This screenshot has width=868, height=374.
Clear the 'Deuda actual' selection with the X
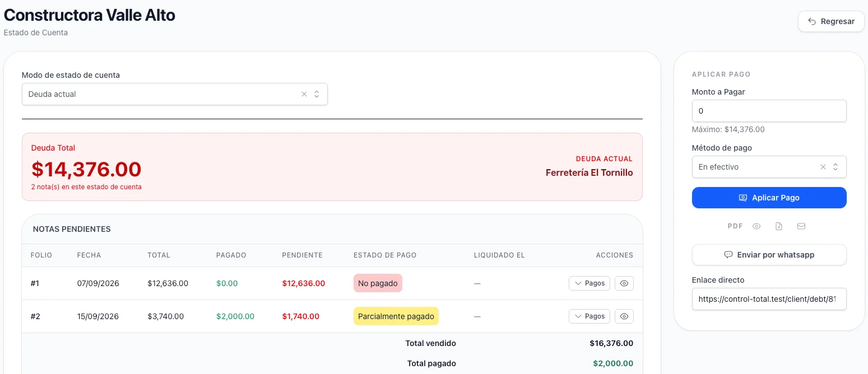(x=304, y=94)
